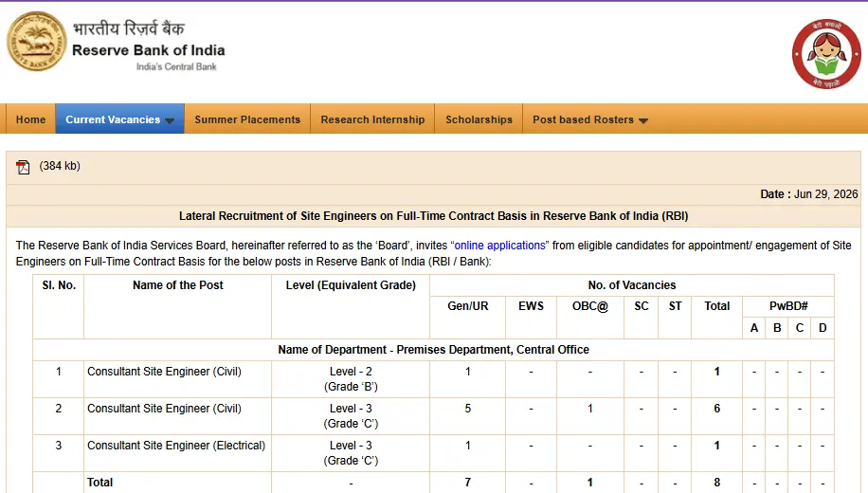Select the Scholarships menu item
Viewport: 868px width, 493px height.
[479, 119]
